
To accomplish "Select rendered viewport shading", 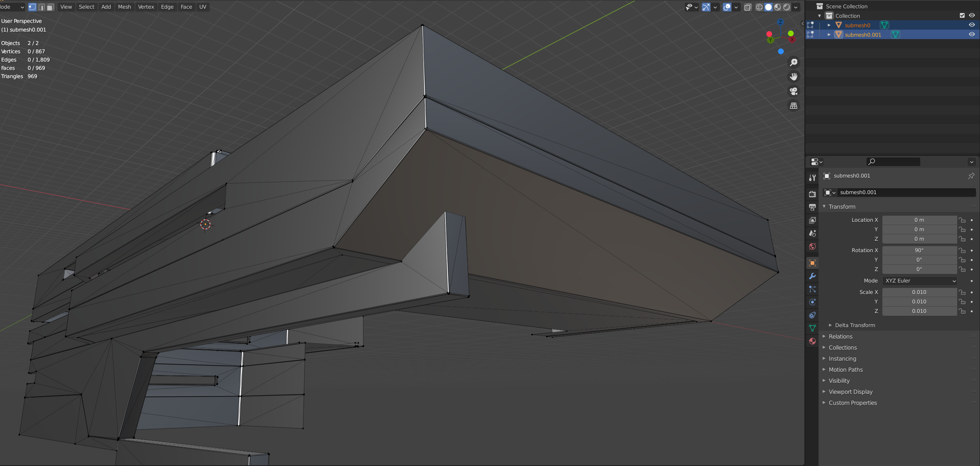I will click(x=786, y=7).
